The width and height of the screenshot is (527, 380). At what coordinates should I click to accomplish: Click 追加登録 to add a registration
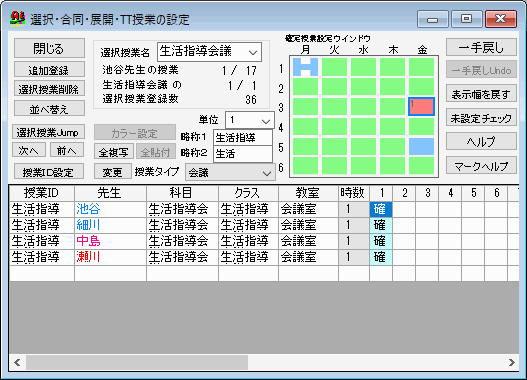tap(49, 70)
